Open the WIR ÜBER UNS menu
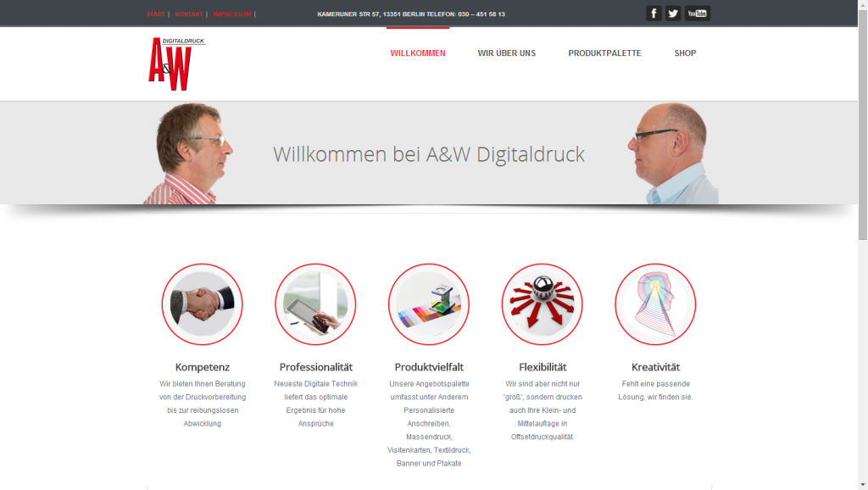Image resolution: width=868 pixels, height=490 pixels. point(507,53)
